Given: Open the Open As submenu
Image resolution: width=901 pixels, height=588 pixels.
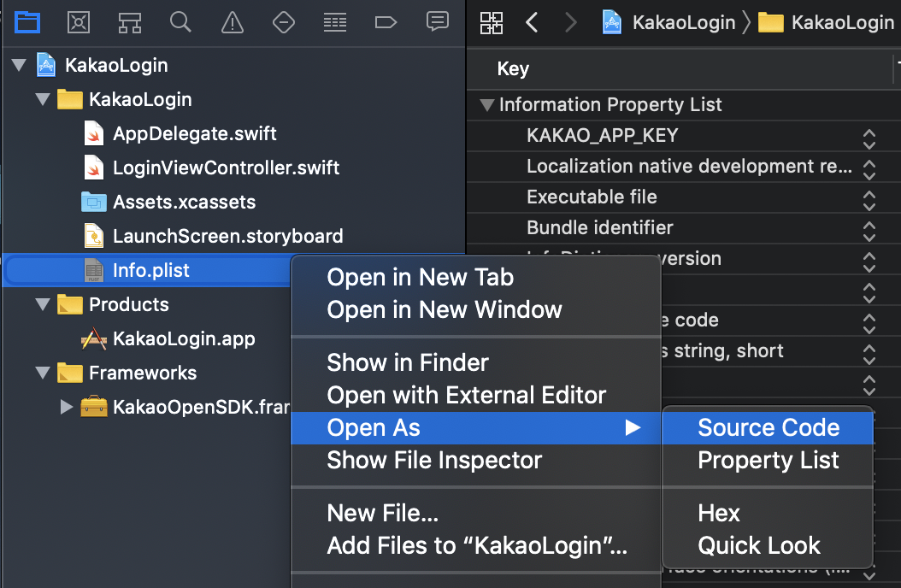Looking at the screenshot, I should click(476, 428).
